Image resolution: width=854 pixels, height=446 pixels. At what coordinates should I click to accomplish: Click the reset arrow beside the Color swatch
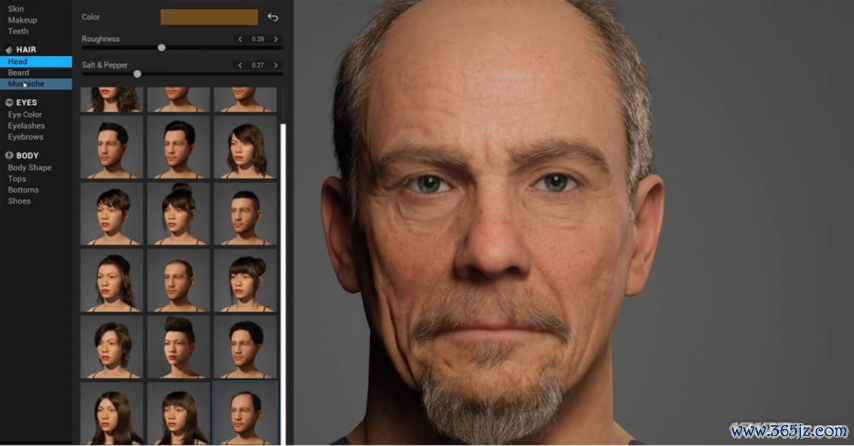[273, 17]
